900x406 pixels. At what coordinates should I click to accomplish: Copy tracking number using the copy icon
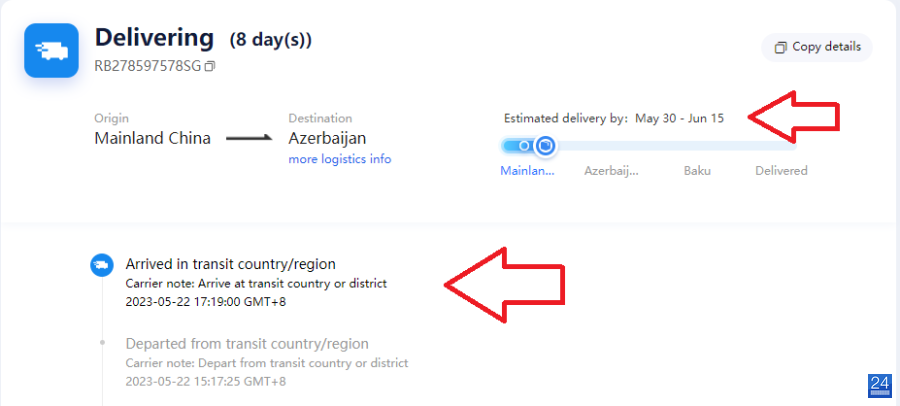point(210,67)
